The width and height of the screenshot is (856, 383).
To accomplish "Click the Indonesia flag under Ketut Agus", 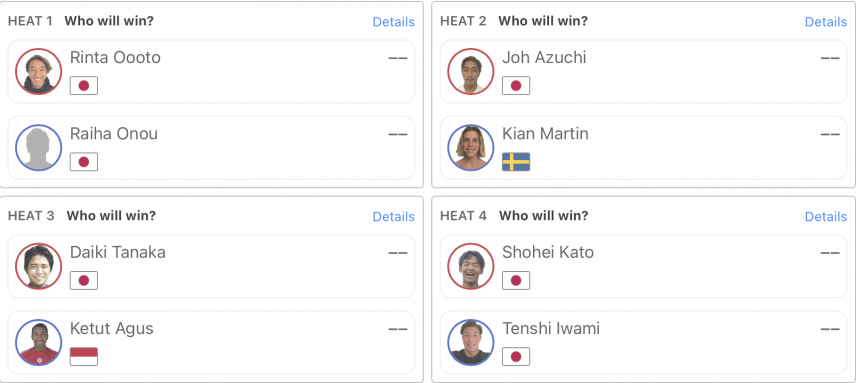I will 84,357.
